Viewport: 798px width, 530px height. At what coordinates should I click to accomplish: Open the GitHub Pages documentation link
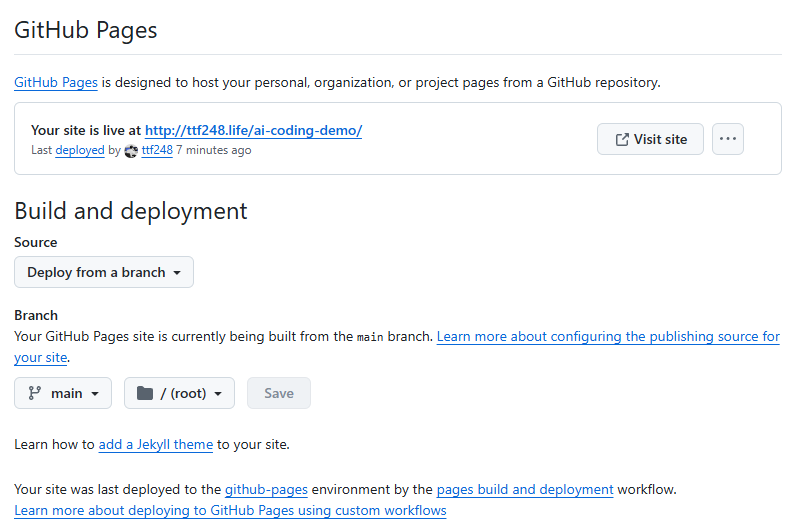point(55,82)
